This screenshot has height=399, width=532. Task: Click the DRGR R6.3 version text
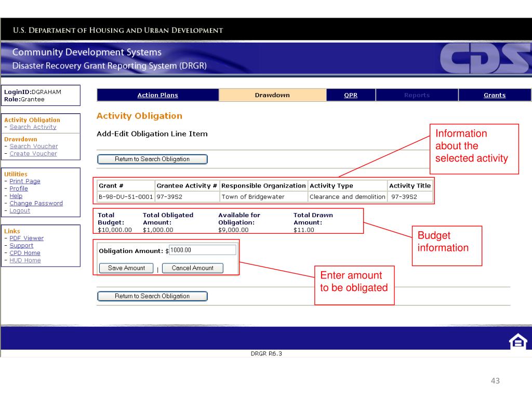pos(267,353)
